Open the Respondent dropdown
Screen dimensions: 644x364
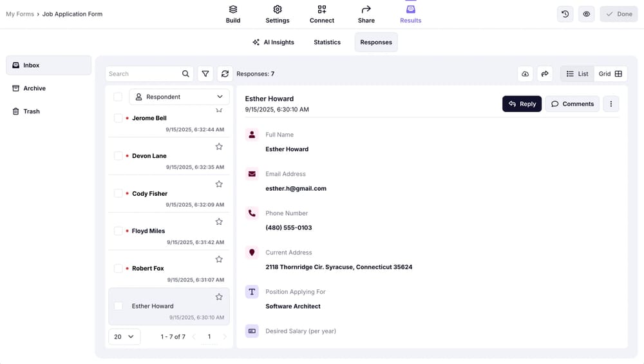(x=179, y=97)
